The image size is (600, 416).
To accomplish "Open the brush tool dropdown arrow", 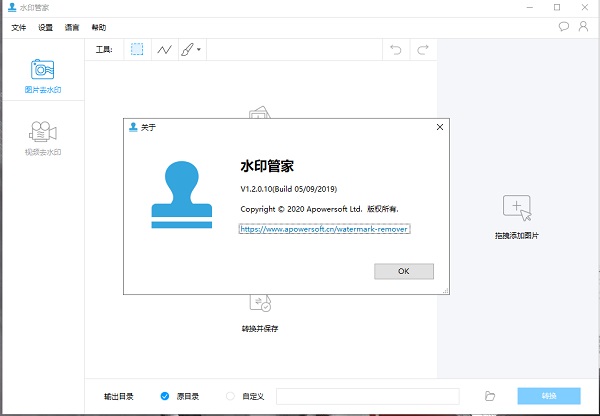I will point(199,49).
